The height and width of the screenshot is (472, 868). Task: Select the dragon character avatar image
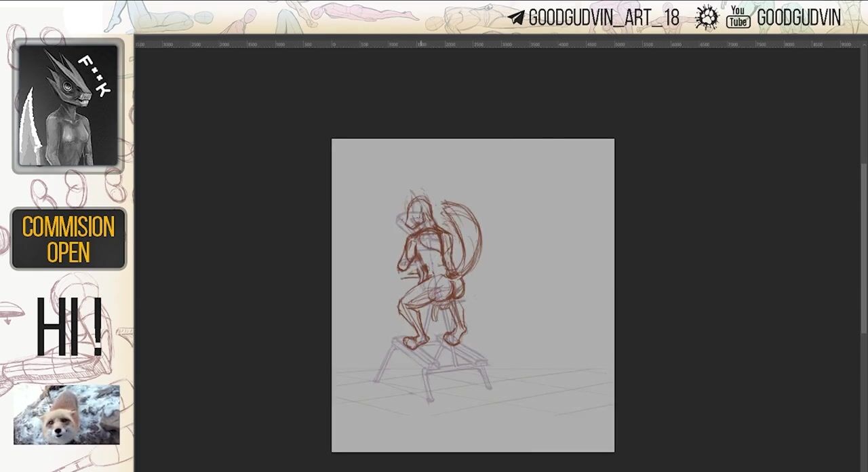68,106
